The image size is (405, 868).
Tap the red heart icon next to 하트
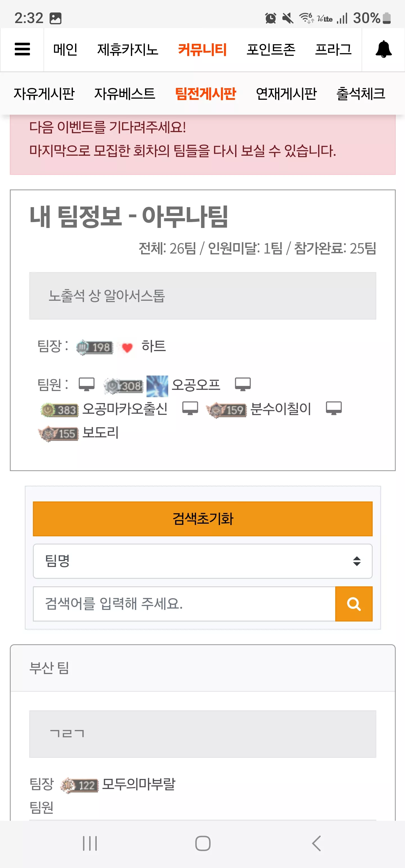tap(127, 347)
